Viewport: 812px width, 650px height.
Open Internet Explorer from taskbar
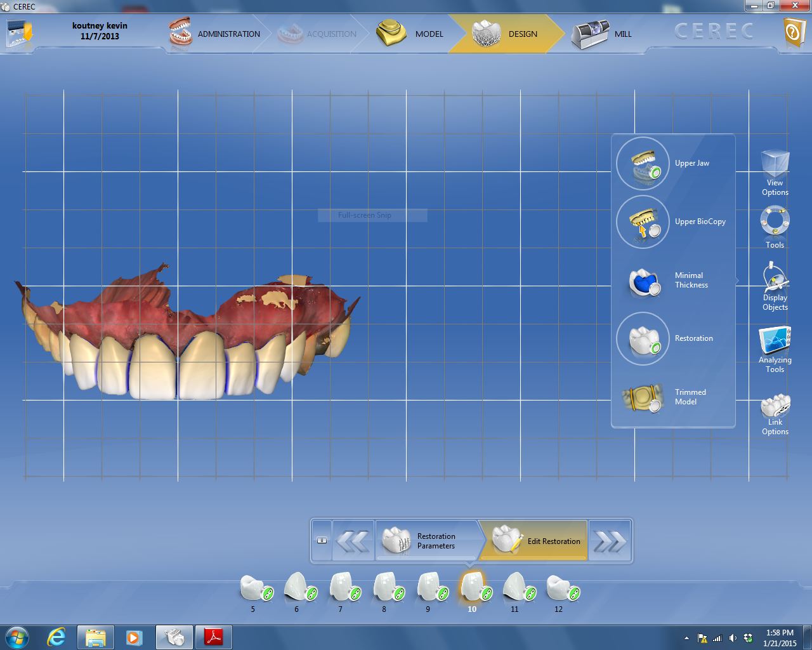(x=56, y=637)
